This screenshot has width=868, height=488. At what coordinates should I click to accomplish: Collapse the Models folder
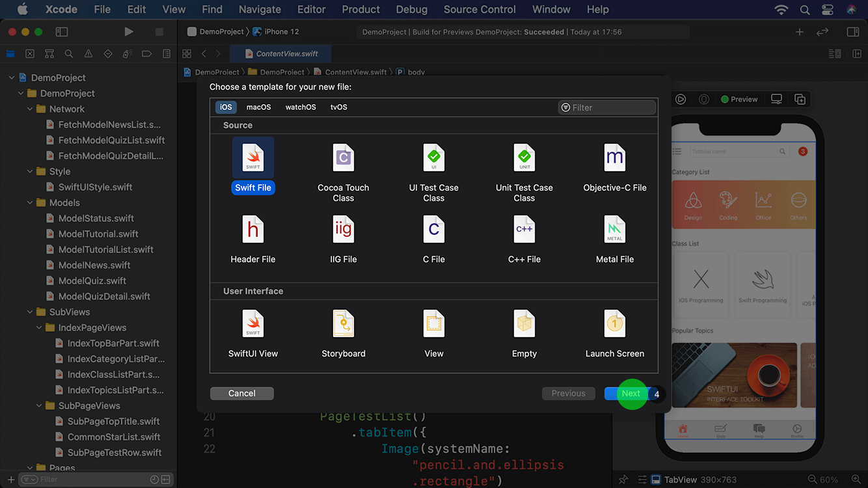coord(30,202)
